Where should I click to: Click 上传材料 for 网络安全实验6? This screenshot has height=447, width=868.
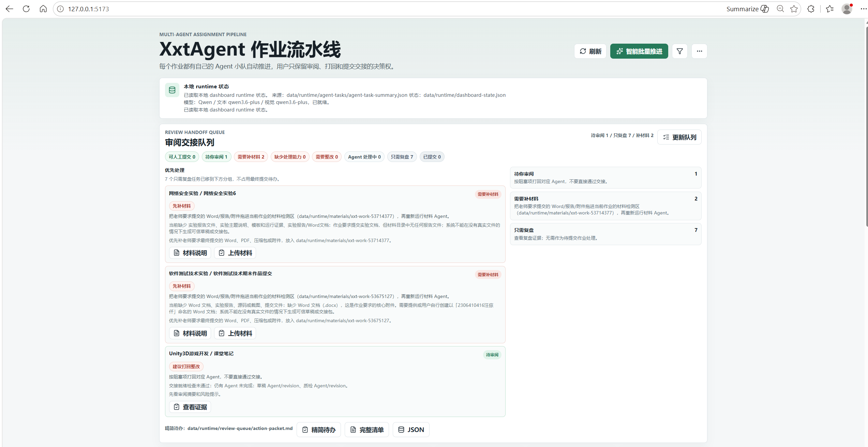(x=235, y=253)
